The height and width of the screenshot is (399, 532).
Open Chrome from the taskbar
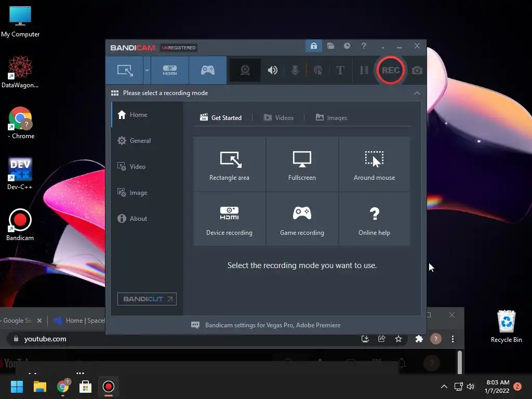(x=63, y=387)
